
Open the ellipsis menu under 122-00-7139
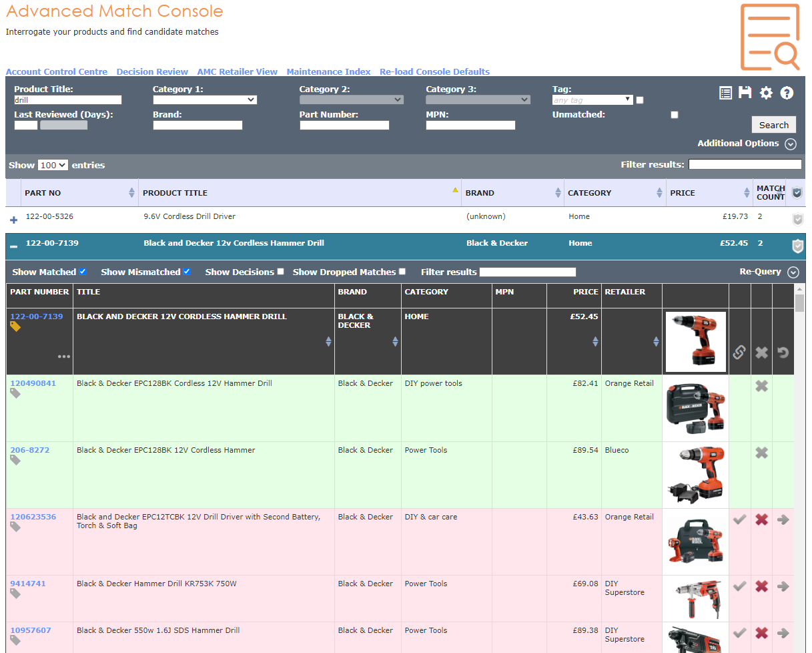point(63,357)
